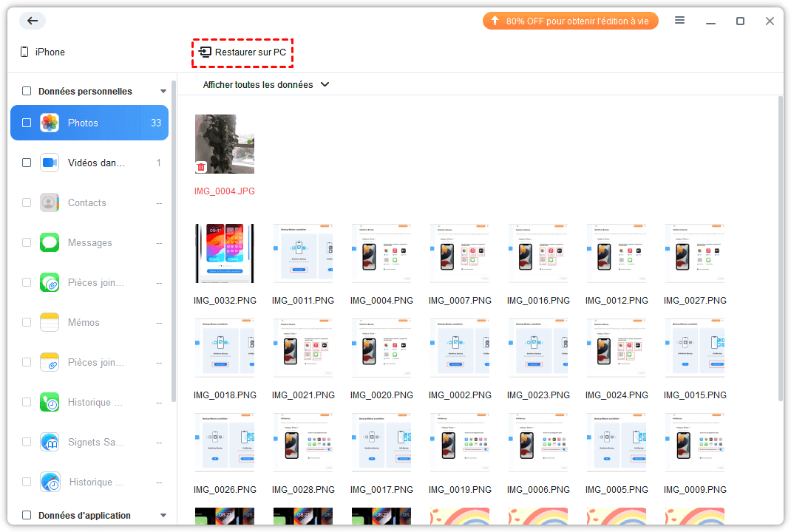Screen dimensions: 791x532
Task: Click the 80% OFF promotion banner
Action: (x=570, y=21)
